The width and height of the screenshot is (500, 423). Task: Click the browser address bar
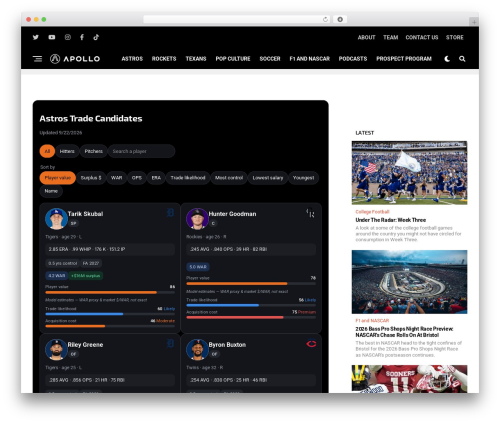click(237, 19)
